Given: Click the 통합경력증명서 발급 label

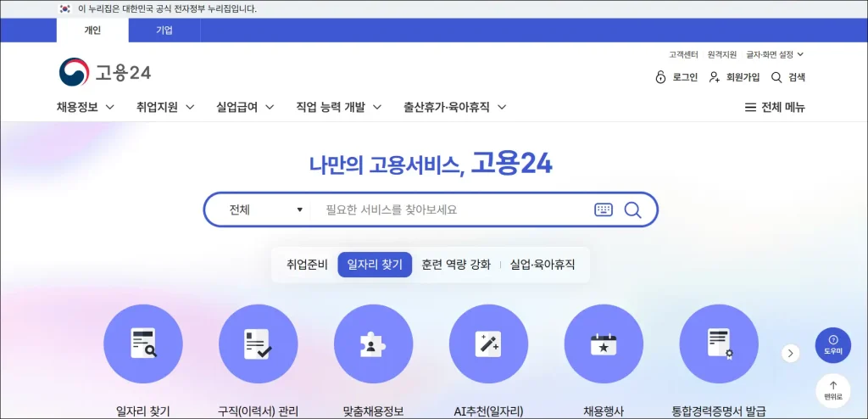Looking at the screenshot, I should [x=719, y=412].
